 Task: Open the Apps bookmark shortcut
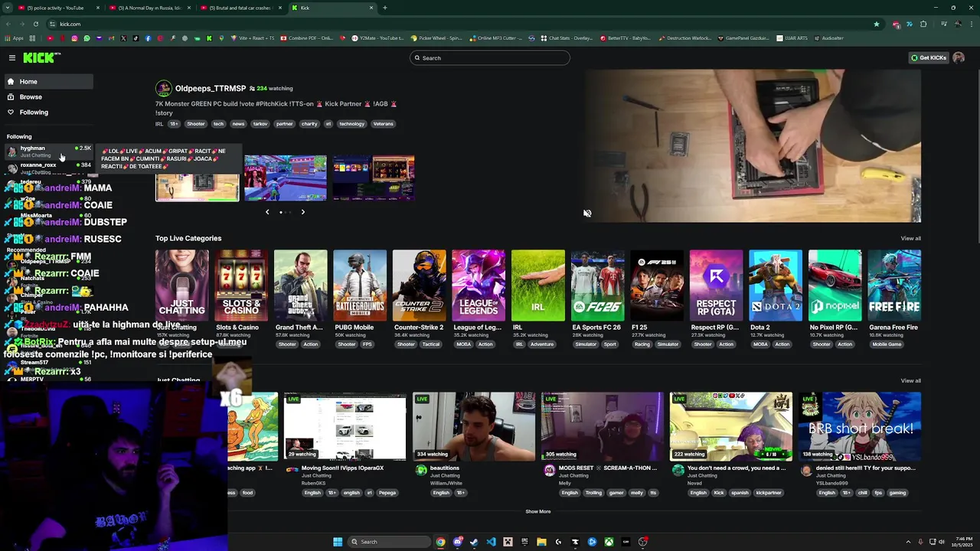click(15, 38)
